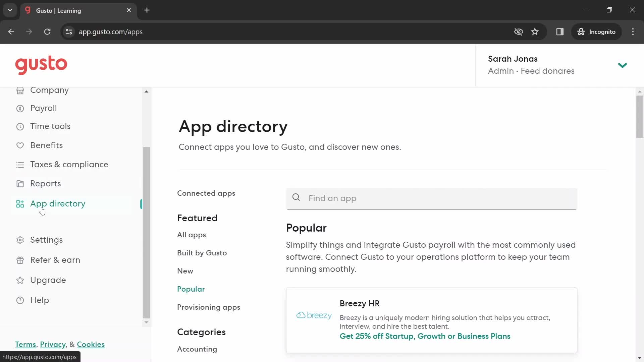Image resolution: width=644 pixels, height=362 pixels.
Task: Click the Gusto logo
Action: click(41, 65)
